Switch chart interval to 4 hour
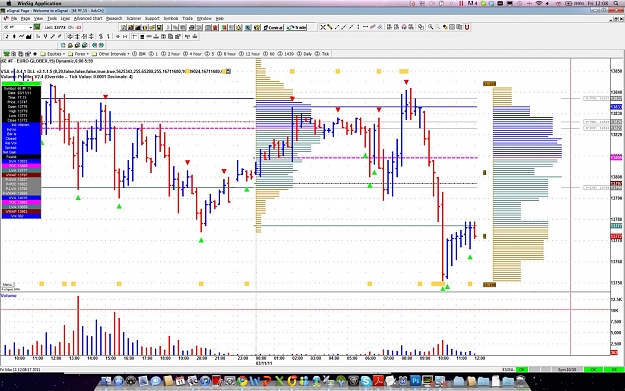The width and height of the screenshot is (625, 391). point(193,54)
